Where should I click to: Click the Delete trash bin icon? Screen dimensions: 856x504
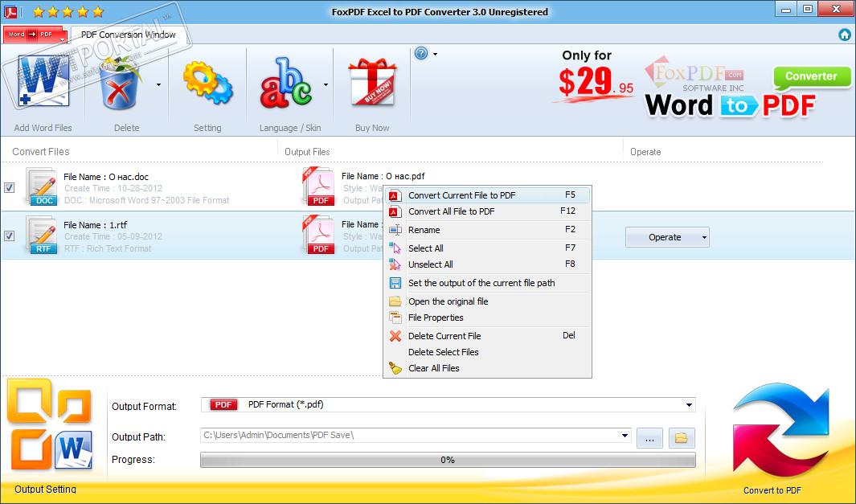click(x=120, y=84)
